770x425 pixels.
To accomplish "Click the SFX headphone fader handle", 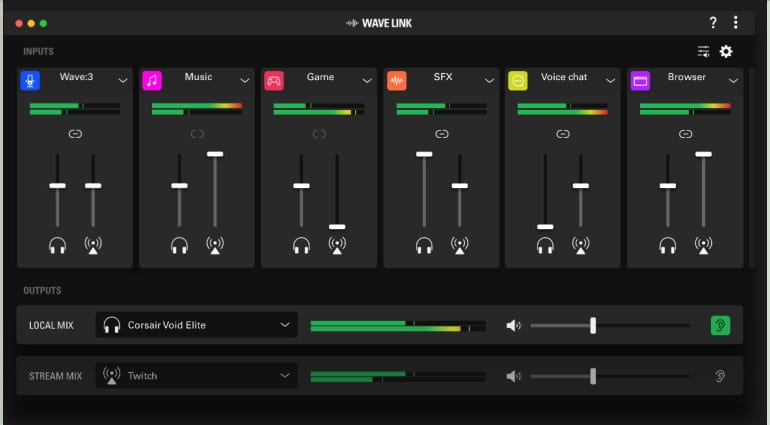I will (424, 154).
